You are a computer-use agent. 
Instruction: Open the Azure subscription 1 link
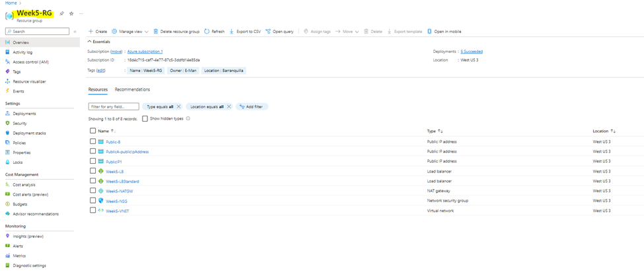[145, 52]
